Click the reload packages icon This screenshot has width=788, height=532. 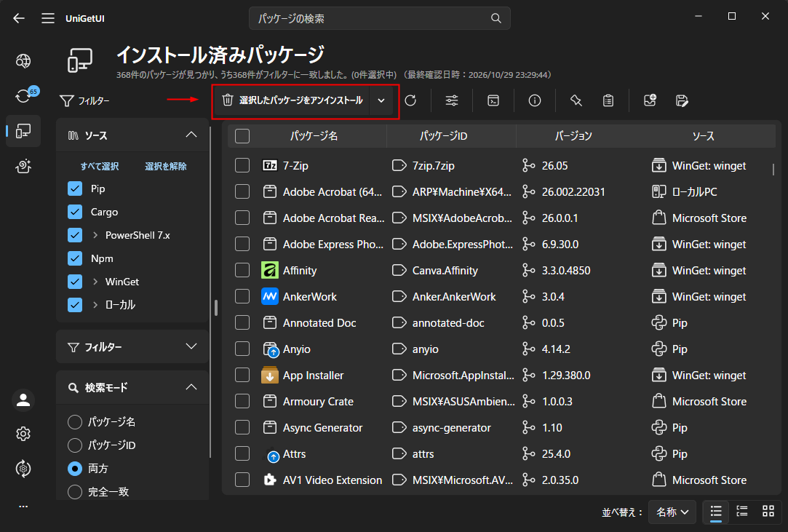[410, 100]
